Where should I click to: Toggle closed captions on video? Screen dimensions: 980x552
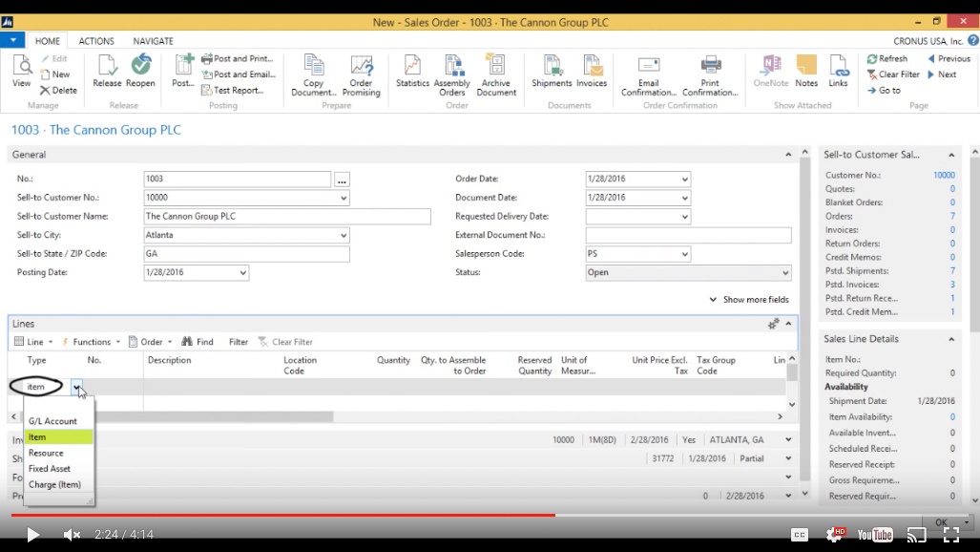pyautogui.click(x=800, y=535)
